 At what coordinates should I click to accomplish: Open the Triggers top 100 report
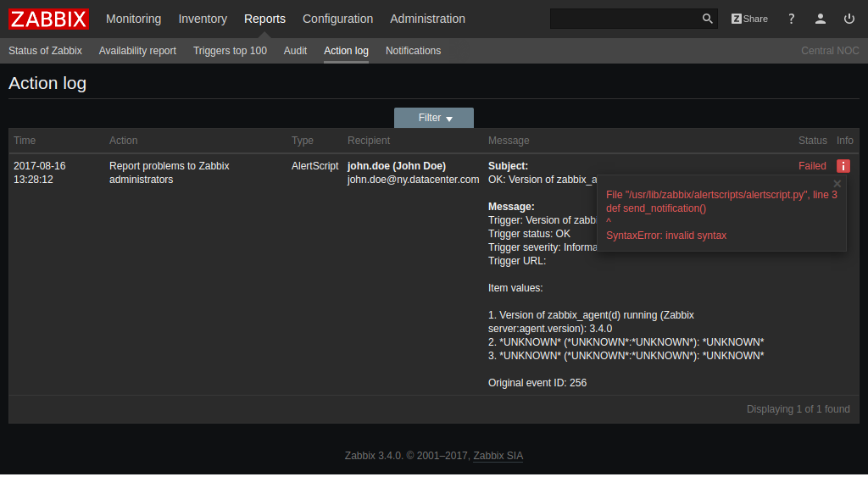230,51
